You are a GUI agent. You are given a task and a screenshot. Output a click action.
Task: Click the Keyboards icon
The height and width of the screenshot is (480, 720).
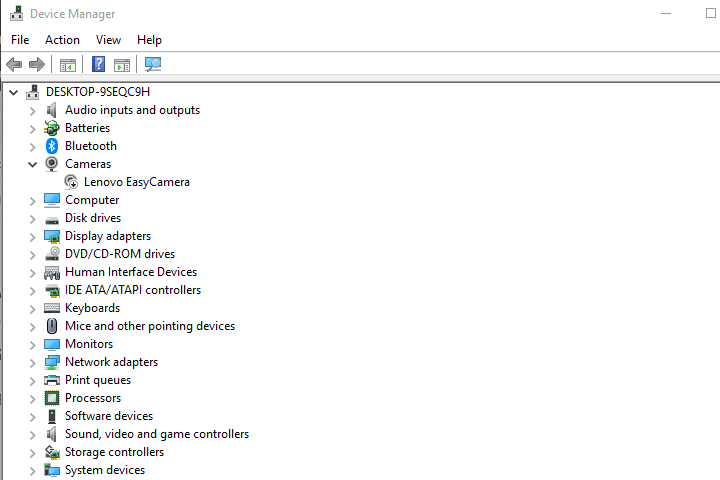point(52,308)
